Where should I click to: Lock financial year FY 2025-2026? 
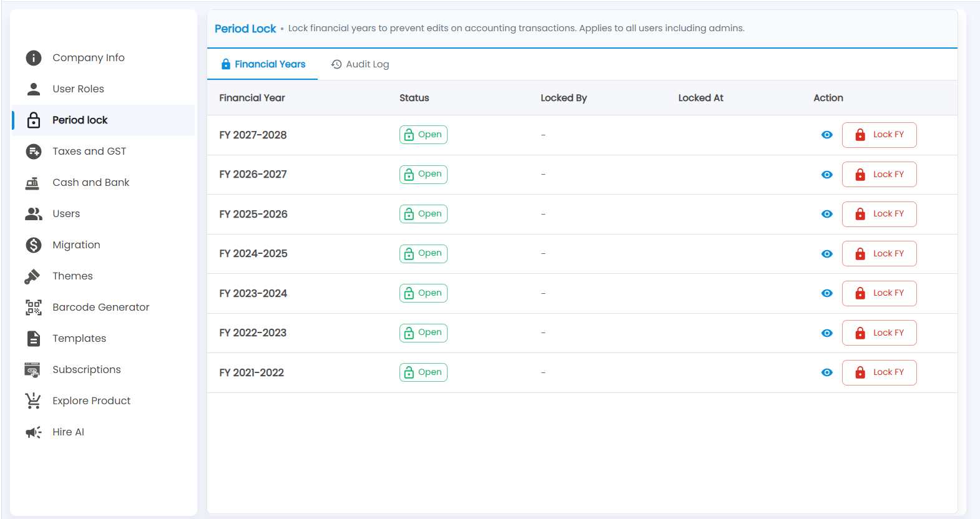click(x=879, y=214)
